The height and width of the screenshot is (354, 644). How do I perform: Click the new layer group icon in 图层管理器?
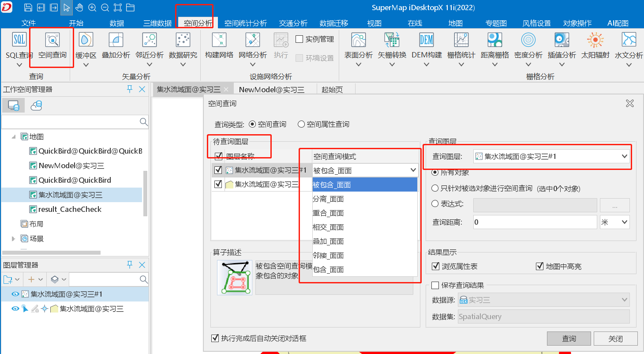click(8, 279)
